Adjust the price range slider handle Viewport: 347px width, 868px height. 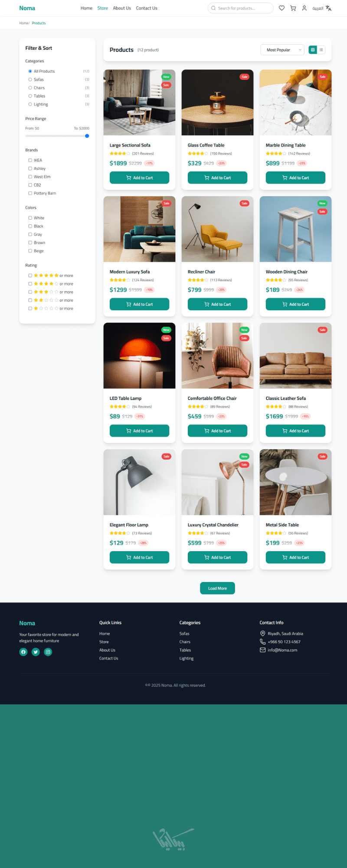point(87,136)
